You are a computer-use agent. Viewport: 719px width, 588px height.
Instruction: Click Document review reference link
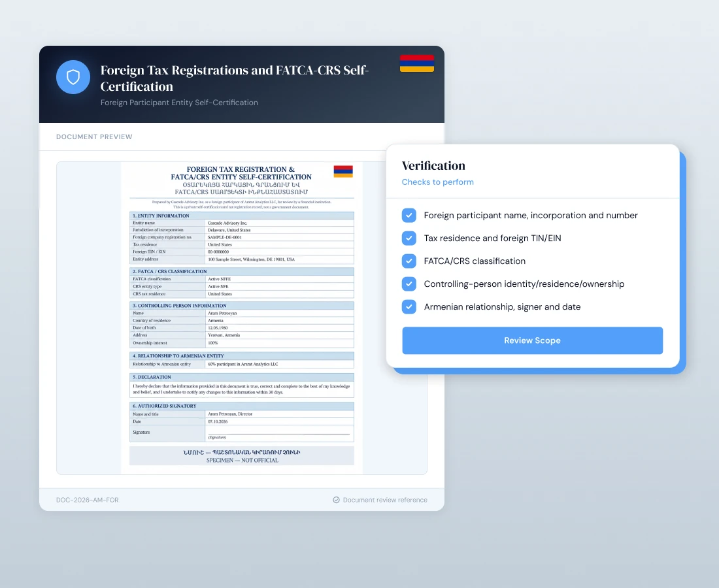click(385, 500)
